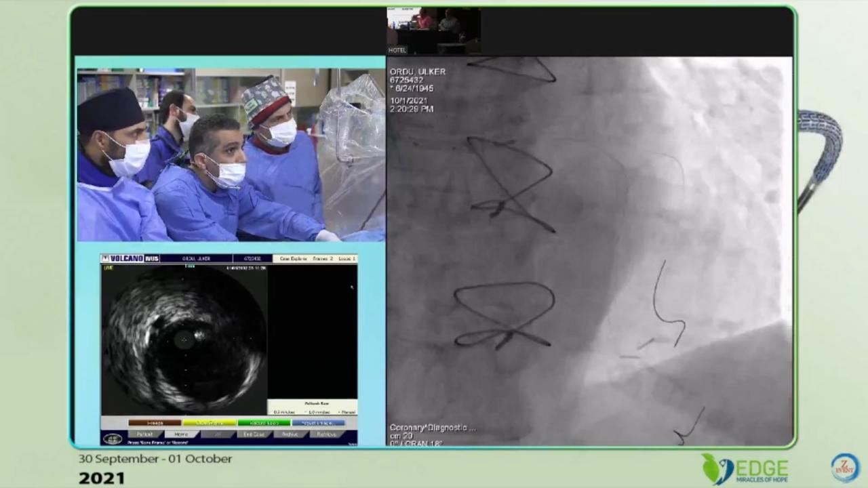This screenshot has width=868, height=488.
Task: Click the IVUS catheter center circle
Action: [x=183, y=339]
